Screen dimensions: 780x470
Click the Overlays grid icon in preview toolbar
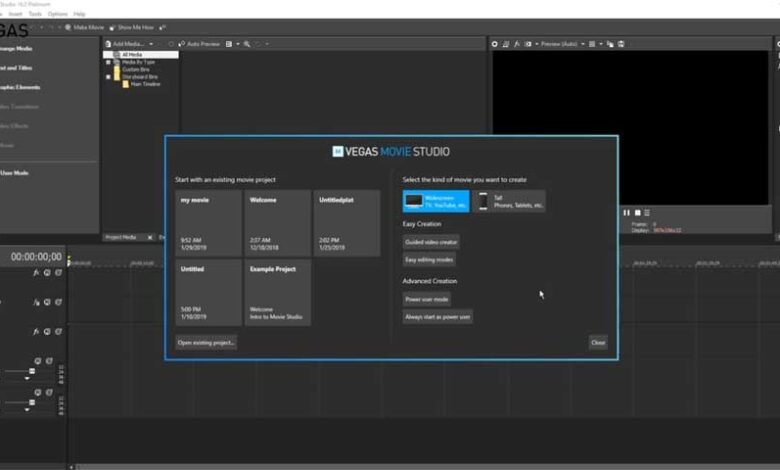tap(592, 44)
